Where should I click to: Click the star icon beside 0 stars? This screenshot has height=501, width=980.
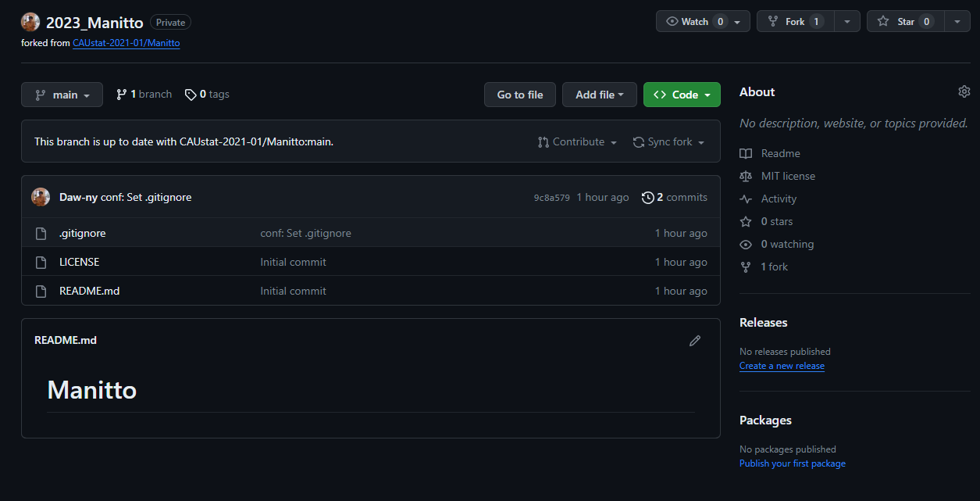746,221
